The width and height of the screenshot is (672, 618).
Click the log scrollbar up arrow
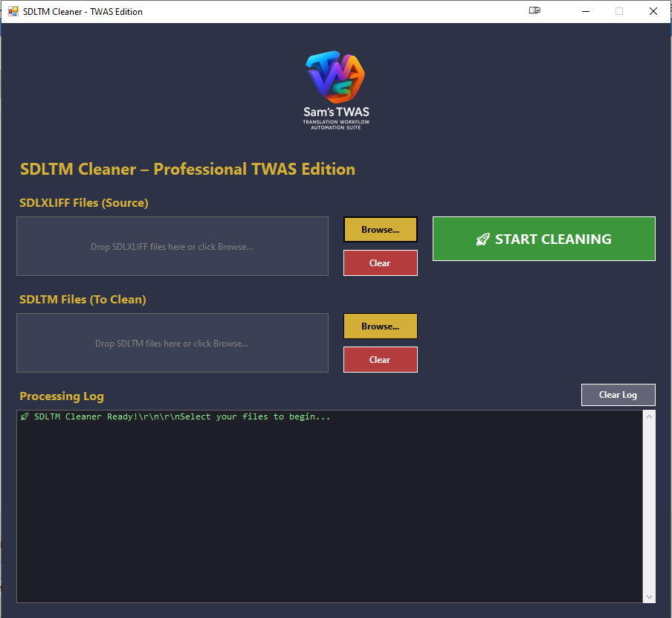click(x=649, y=417)
